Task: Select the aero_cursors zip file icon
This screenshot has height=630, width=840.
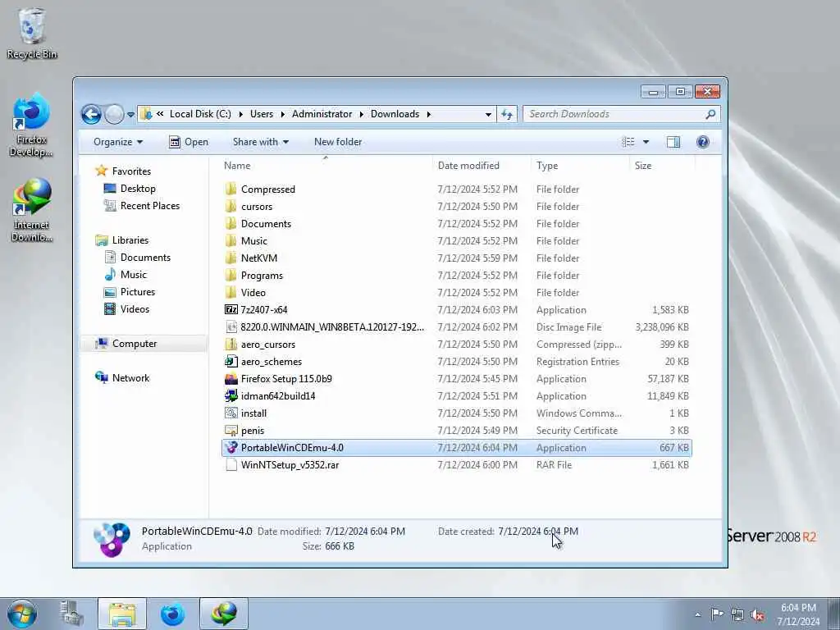Action: (231, 344)
